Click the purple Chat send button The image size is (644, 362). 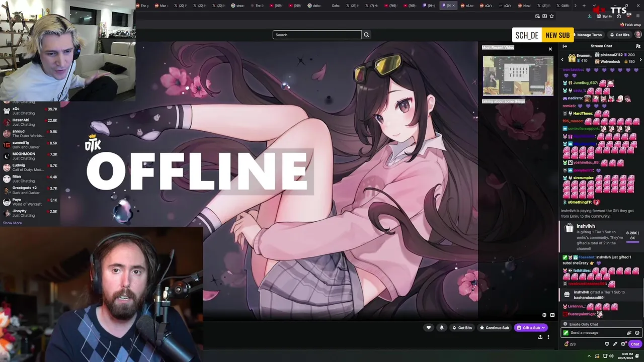point(635,344)
